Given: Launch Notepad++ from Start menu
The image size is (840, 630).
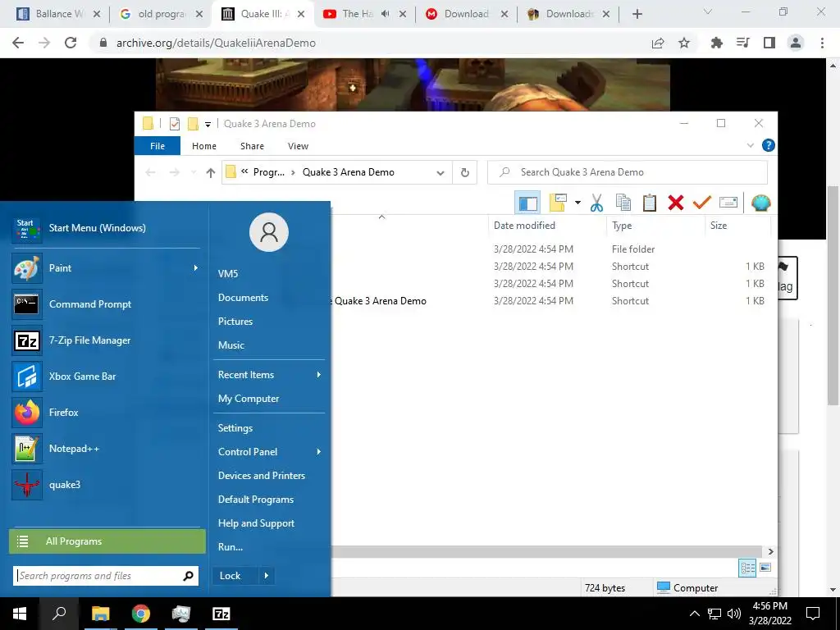Looking at the screenshot, I should 106,449.
